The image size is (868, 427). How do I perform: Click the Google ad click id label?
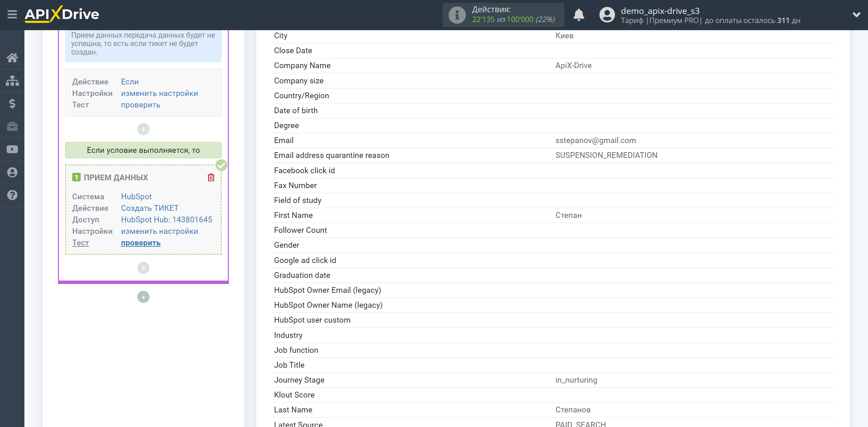[305, 260]
